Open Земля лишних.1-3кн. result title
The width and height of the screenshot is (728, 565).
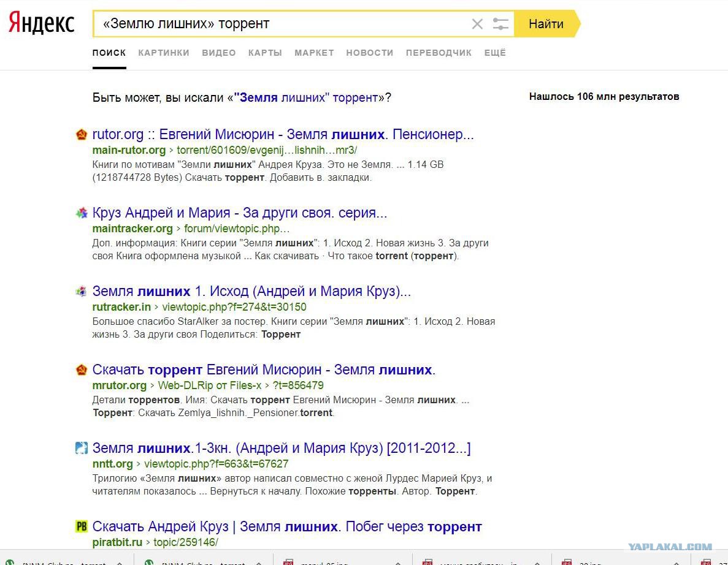pyautogui.click(x=282, y=448)
